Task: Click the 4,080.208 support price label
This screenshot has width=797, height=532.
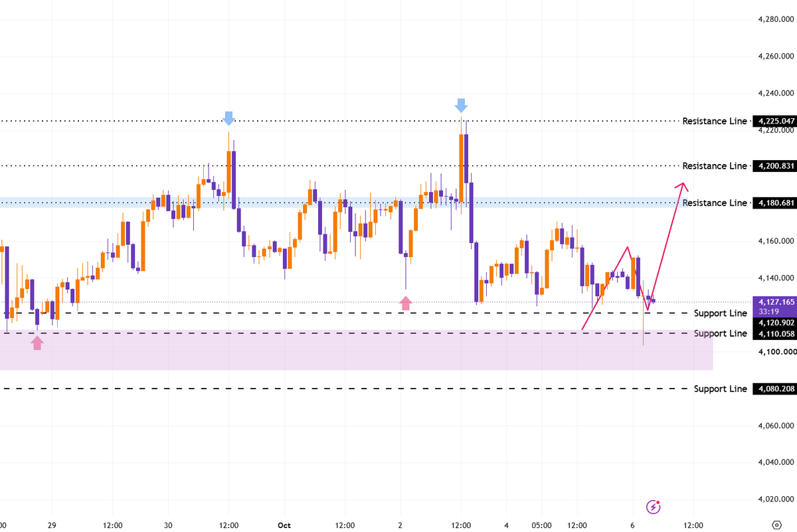Action: point(774,389)
